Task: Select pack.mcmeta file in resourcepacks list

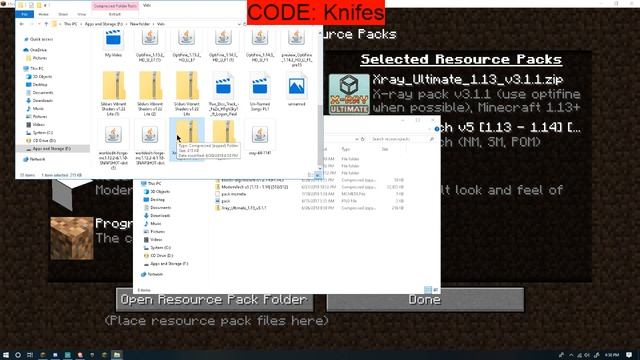Action: click(233, 194)
